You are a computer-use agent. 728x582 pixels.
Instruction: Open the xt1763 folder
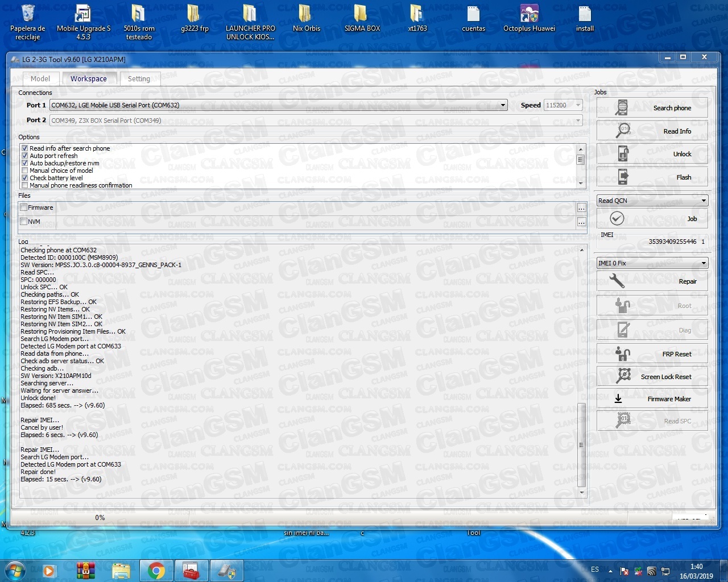417,19
